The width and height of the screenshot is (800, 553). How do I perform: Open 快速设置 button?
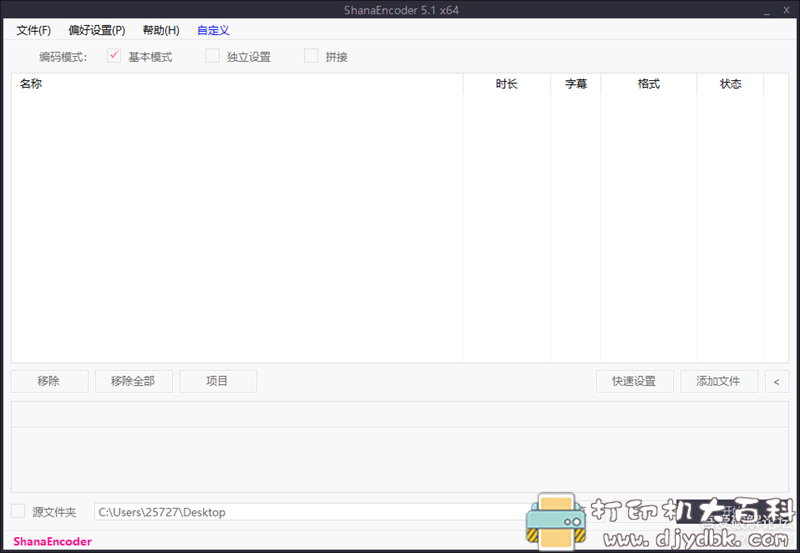coord(635,381)
